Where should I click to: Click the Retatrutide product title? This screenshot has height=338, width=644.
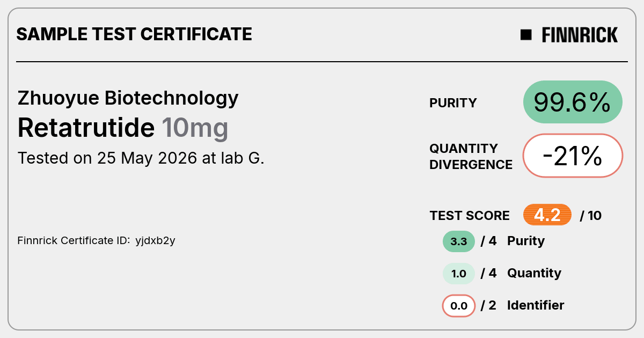[x=86, y=128]
